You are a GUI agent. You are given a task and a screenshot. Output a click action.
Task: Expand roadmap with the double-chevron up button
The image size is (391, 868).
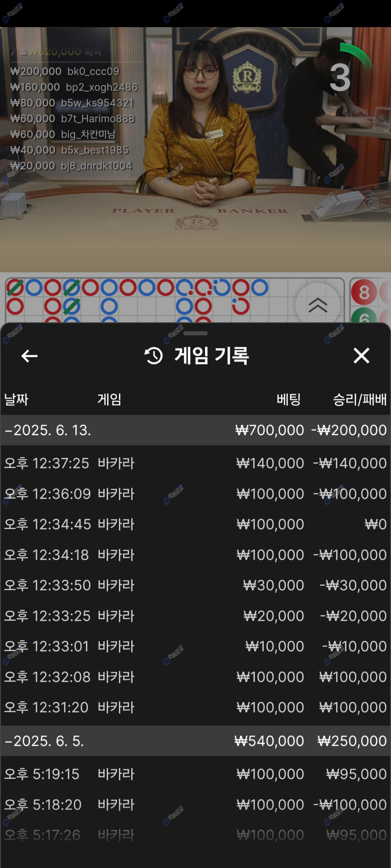pyautogui.click(x=318, y=305)
